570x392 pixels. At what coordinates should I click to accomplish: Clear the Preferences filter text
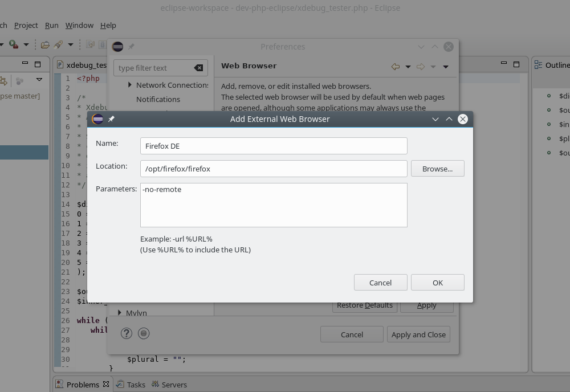(198, 68)
